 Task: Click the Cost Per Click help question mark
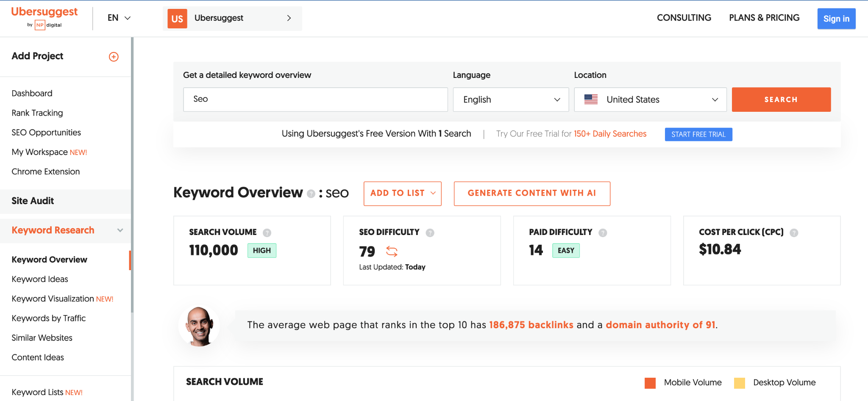(x=794, y=232)
